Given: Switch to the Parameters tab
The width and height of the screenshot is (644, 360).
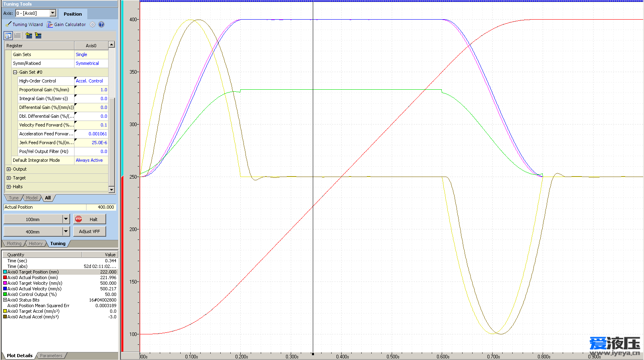Looking at the screenshot, I should (51, 356).
